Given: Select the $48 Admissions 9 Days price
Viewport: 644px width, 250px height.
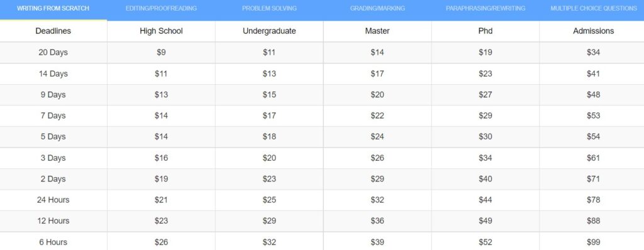Looking at the screenshot, I should pos(594,95).
